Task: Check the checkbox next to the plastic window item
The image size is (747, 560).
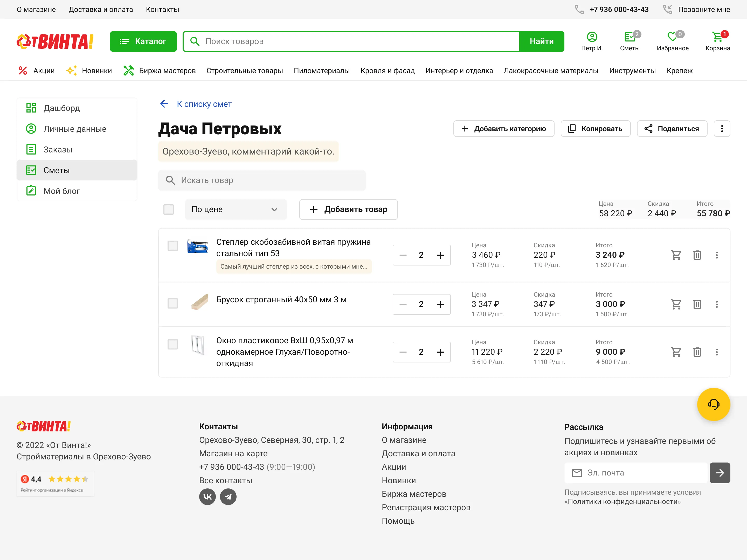Action: coord(172,344)
